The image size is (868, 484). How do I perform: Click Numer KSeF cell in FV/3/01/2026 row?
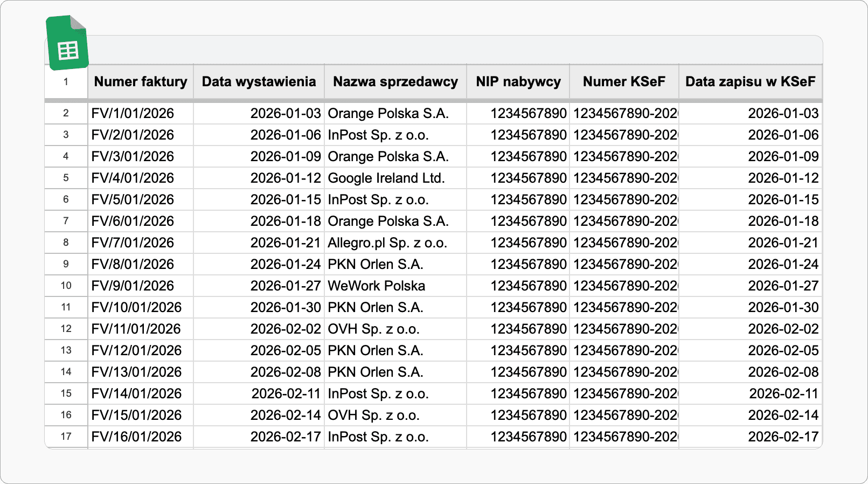pos(624,156)
